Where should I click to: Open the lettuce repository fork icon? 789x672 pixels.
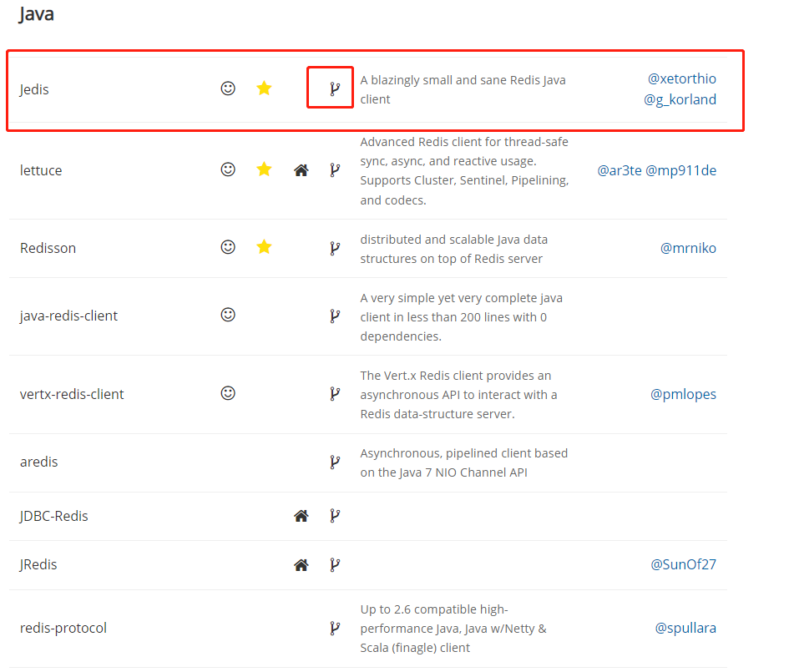(x=335, y=169)
